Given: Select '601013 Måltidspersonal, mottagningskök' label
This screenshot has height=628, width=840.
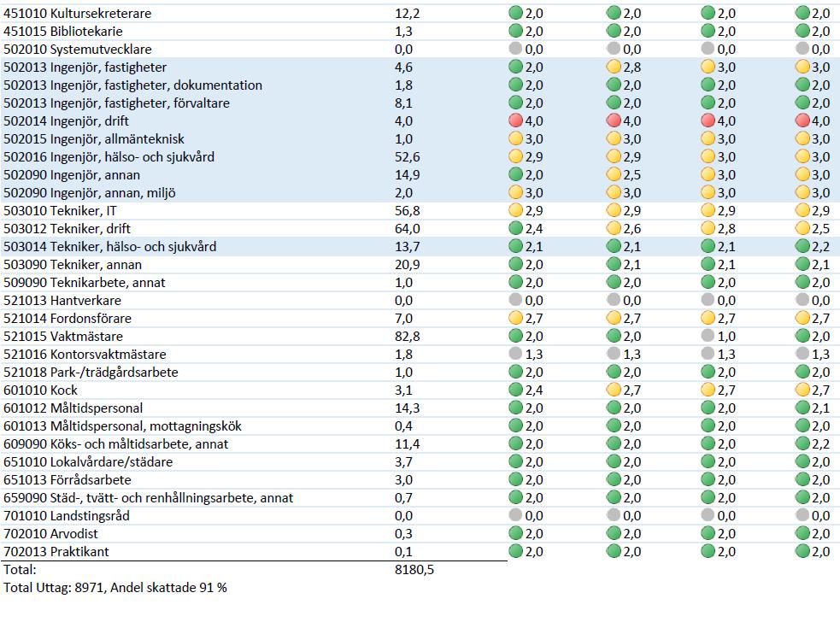Looking at the screenshot, I should click(122, 426).
